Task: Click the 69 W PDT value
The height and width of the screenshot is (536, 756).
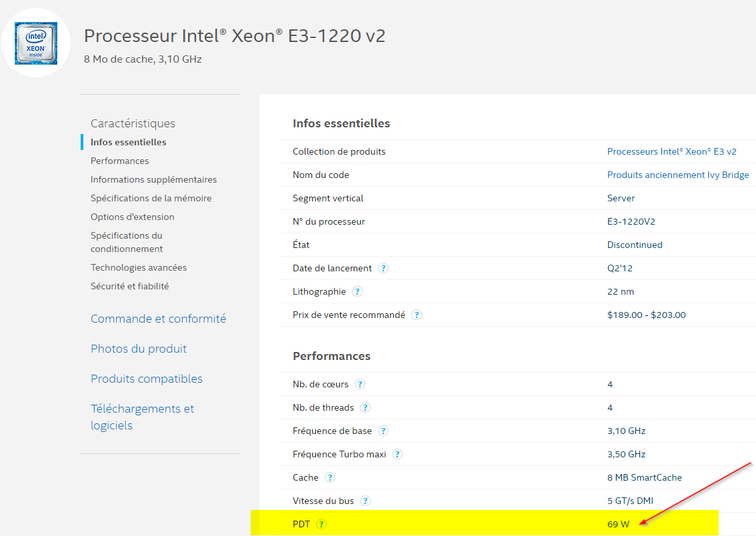Action: [x=618, y=524]
